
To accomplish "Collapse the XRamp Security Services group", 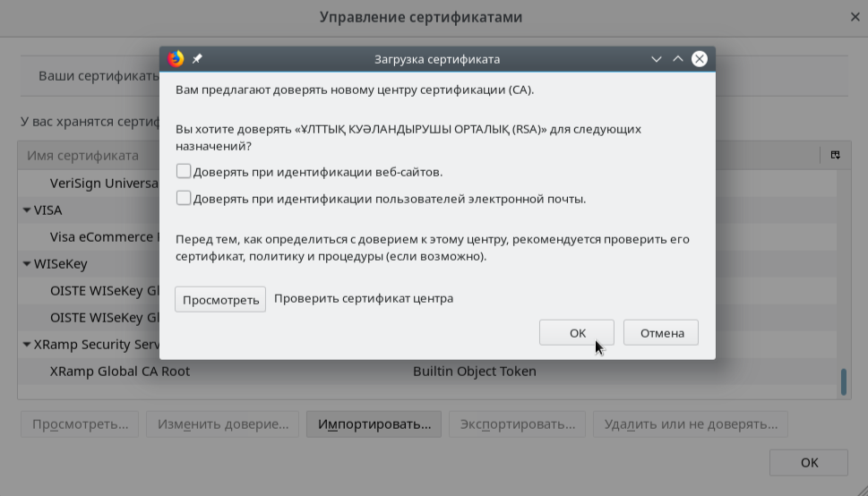I will tap(27, 345).
